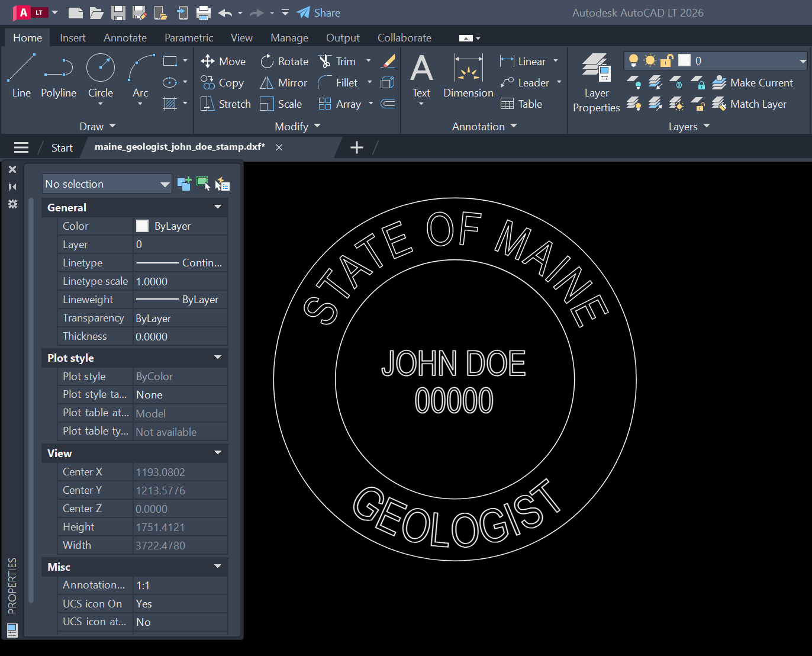The image size is (812, 656).
Task: Toggle layer 0 on/off lightbulb
Action: pyautogui.click(x=633, y=60)
